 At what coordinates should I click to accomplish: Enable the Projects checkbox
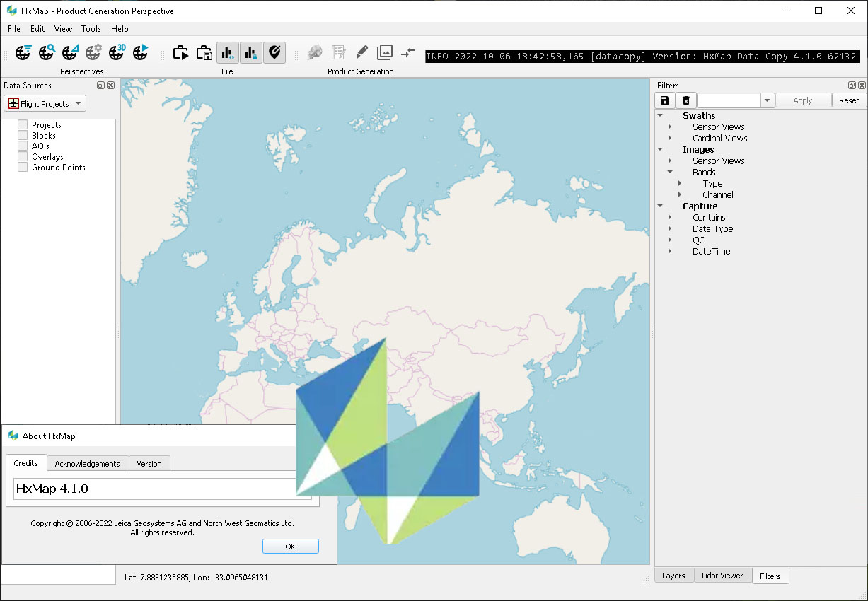click(x=22, y=124)
